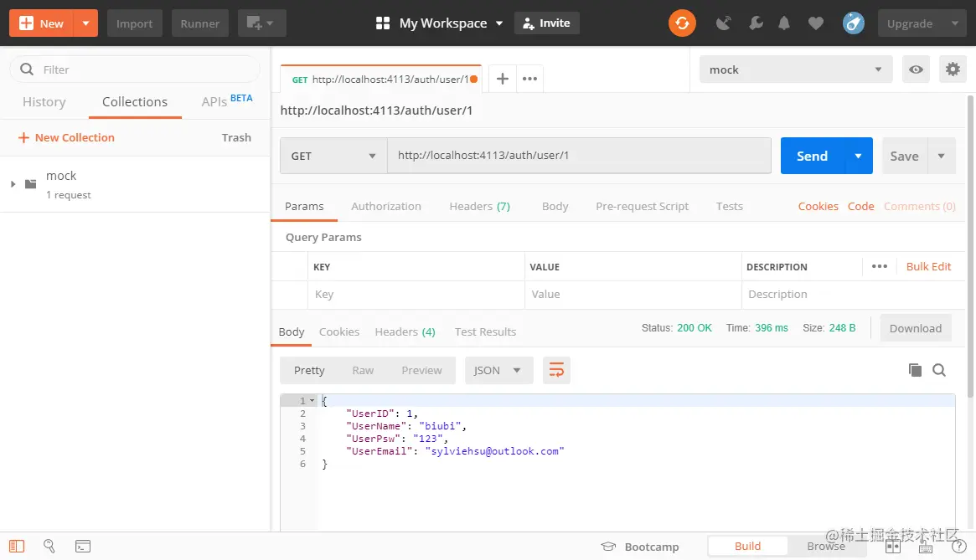Open the help question mark icon
The width and height of the screenshot is (976, 560).
click(958, 547)
